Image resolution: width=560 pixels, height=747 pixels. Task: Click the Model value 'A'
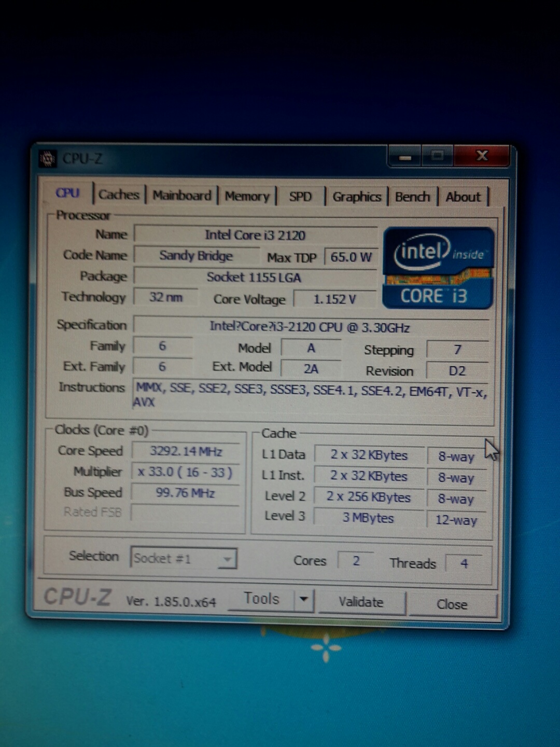[311, 348]
